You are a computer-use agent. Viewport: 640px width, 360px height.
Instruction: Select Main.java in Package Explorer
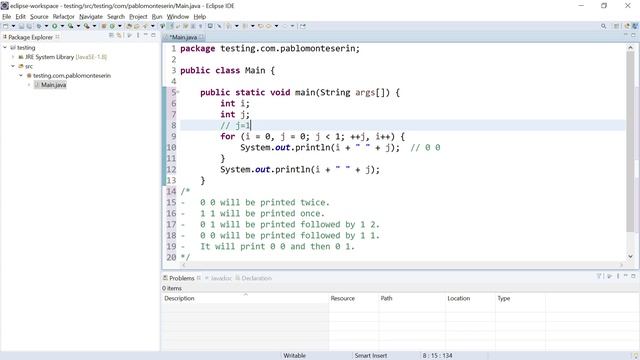click(53, 85)
